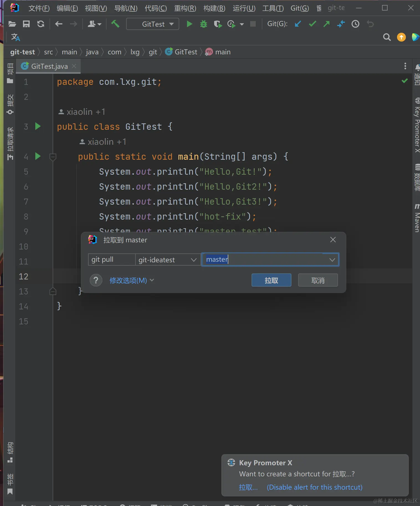Click the translation icon below toolbar
Screen dimensions: 420x506
(x=16, y=37)
